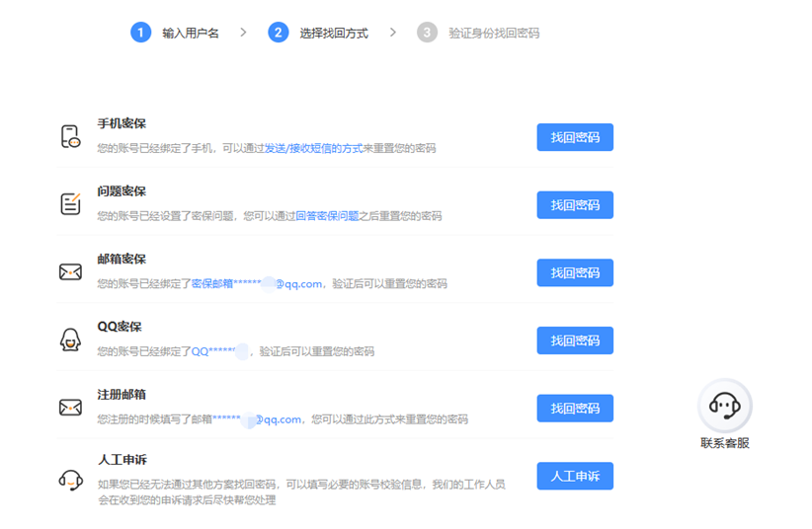The height and width of the screenshot is (529, 812).
Task: Click 找回密码 button for QQ密保
Action: (x=575, y=340)
